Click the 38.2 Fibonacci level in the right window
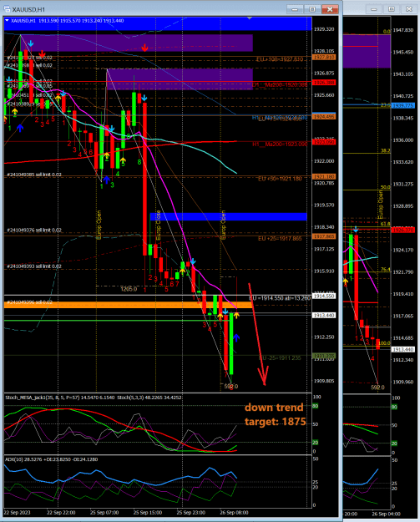The image size is (420, 522). point(386,151)
